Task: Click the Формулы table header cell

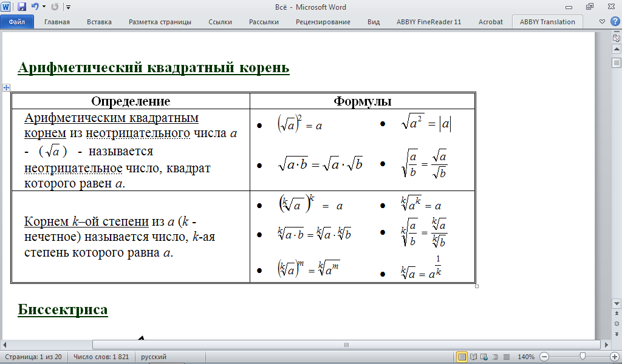Action: pyautogui.click(x=363, y=101)
